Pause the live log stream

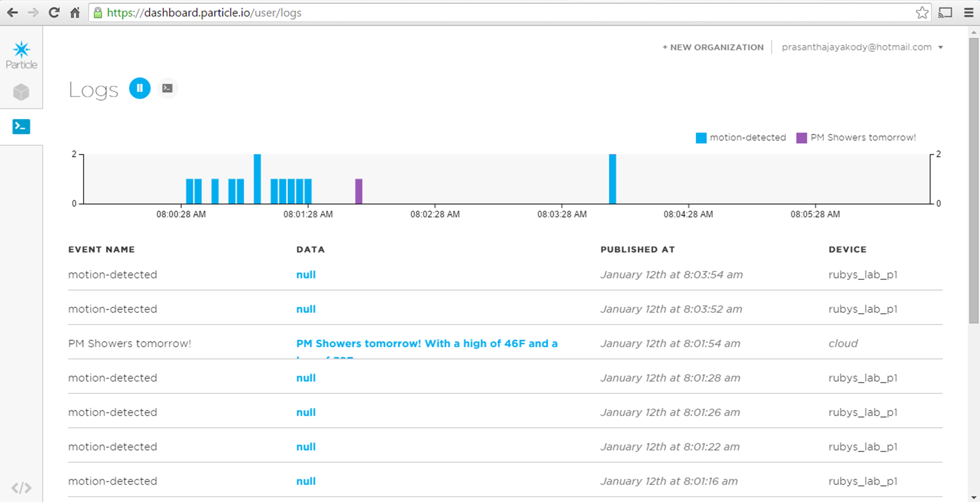point(140,88)
